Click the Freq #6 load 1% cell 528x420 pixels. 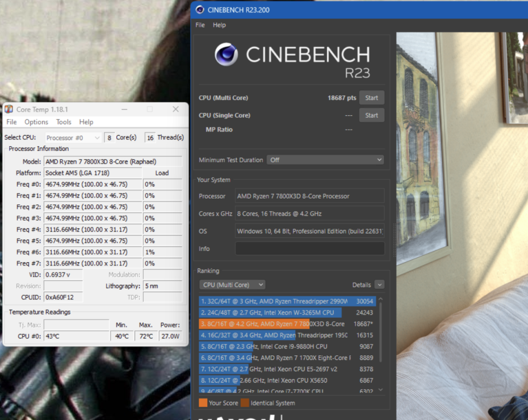click(x=162, y=252)
